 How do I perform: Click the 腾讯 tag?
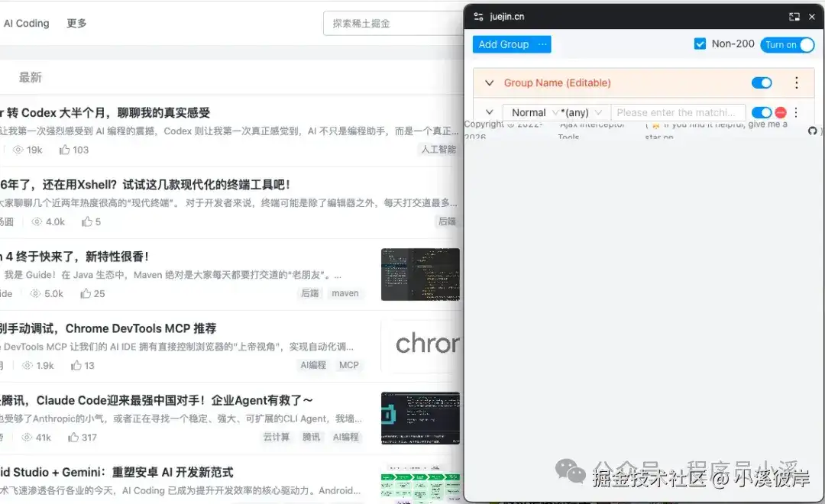(311, 438)
